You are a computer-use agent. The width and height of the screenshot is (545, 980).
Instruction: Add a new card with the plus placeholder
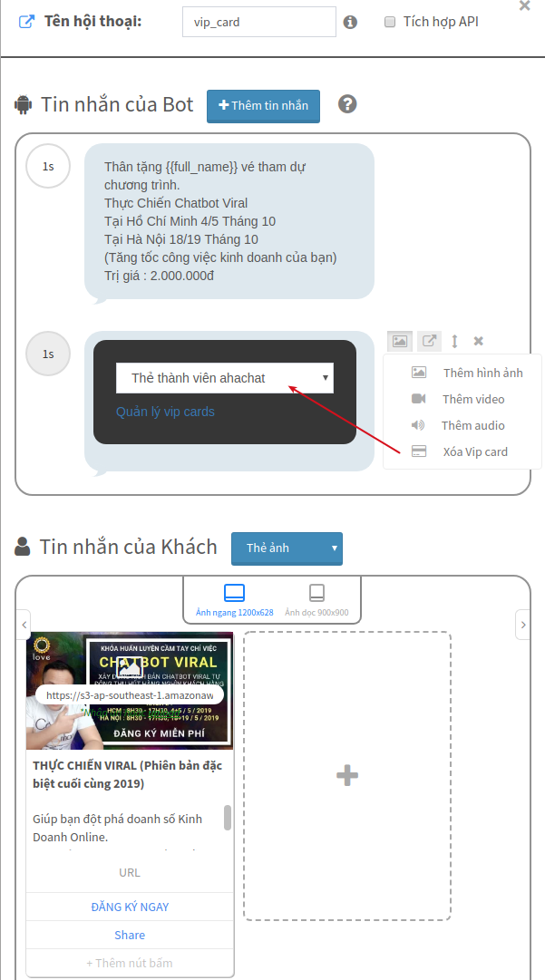point(347,776)
